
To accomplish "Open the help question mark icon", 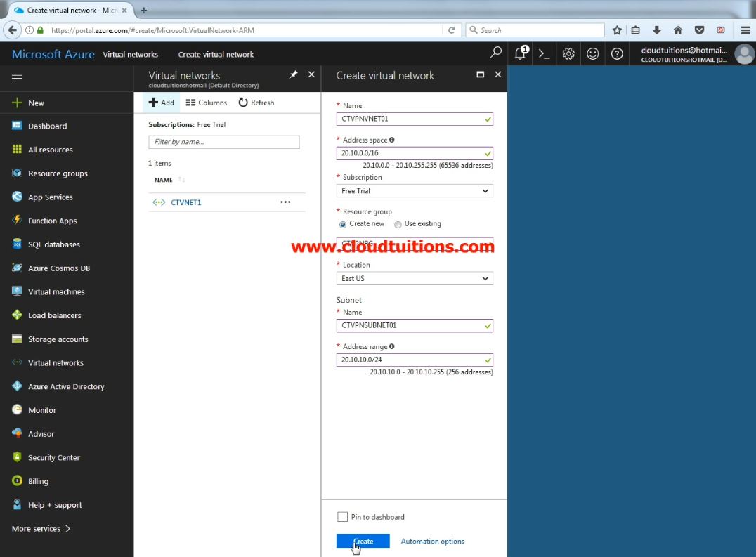I will [x=617, y=54].
